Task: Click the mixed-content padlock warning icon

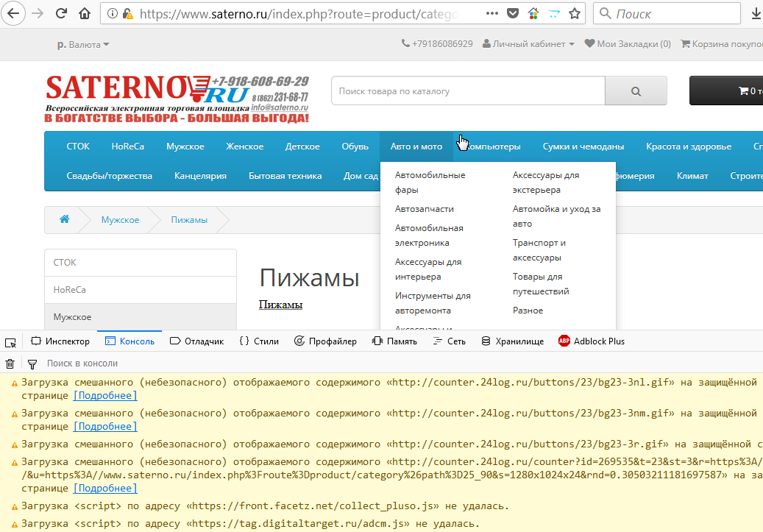Action: pyautogui.click(x=128, y=14)
